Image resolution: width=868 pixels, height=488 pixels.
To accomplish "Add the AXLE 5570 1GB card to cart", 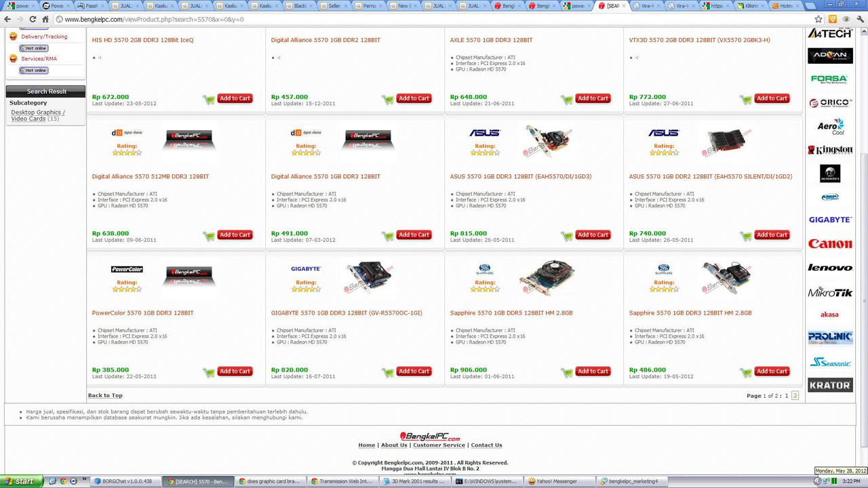I will click(x=593, y=98).
